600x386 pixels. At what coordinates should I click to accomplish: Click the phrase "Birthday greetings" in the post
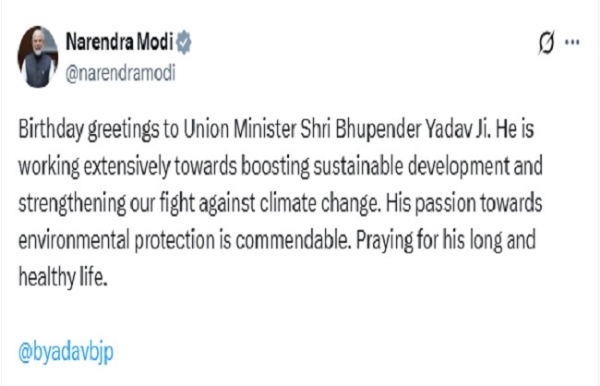click(88, 130)
